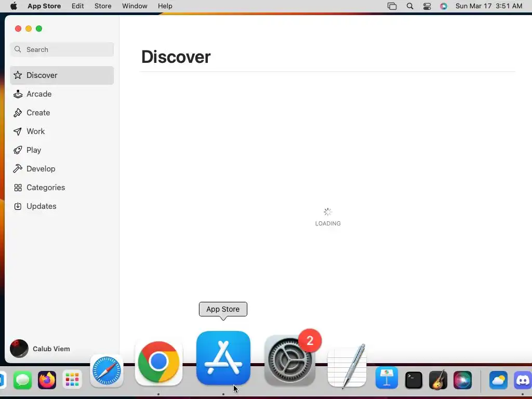Open the Window menu
This screenshot has width=532, height=399.
tap(135, 6)
